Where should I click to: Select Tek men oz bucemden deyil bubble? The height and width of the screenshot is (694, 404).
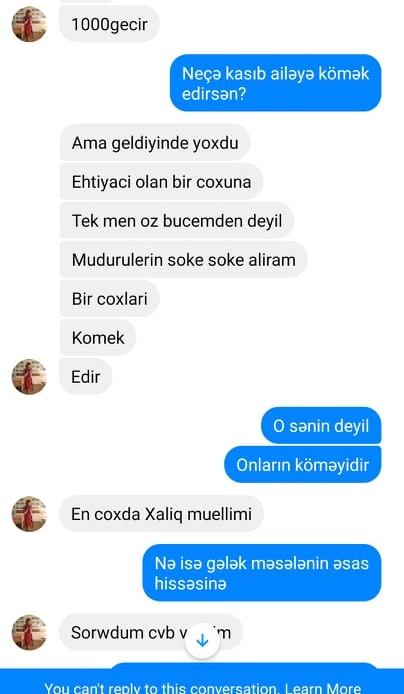coord(177,220)
